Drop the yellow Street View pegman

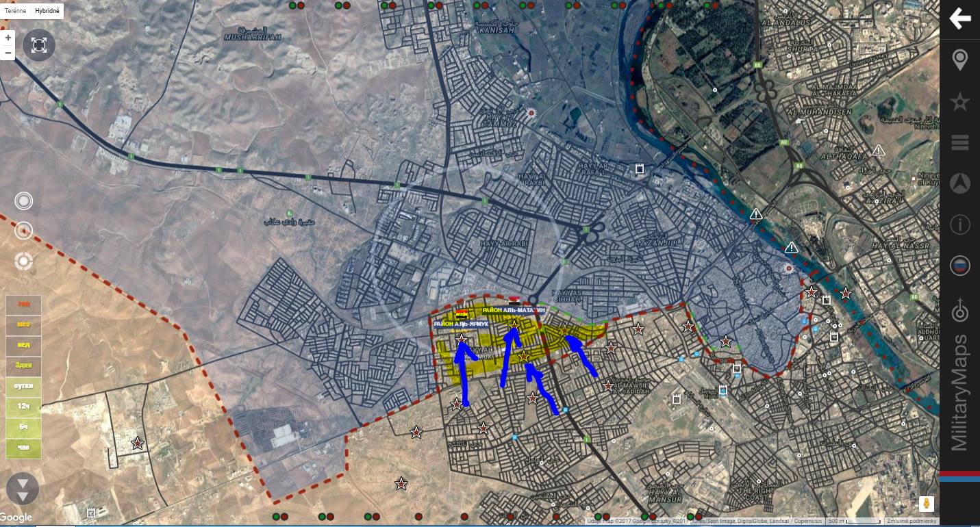(926, 504)
